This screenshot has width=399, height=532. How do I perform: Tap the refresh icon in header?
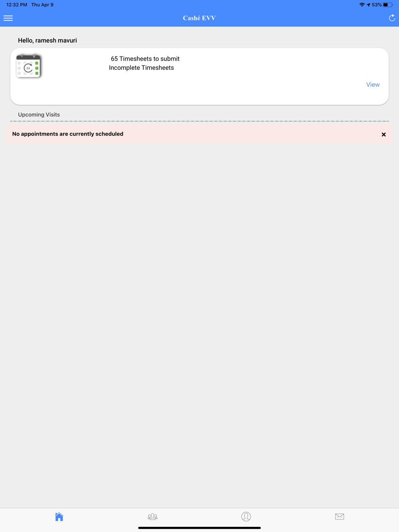[392, 18]
